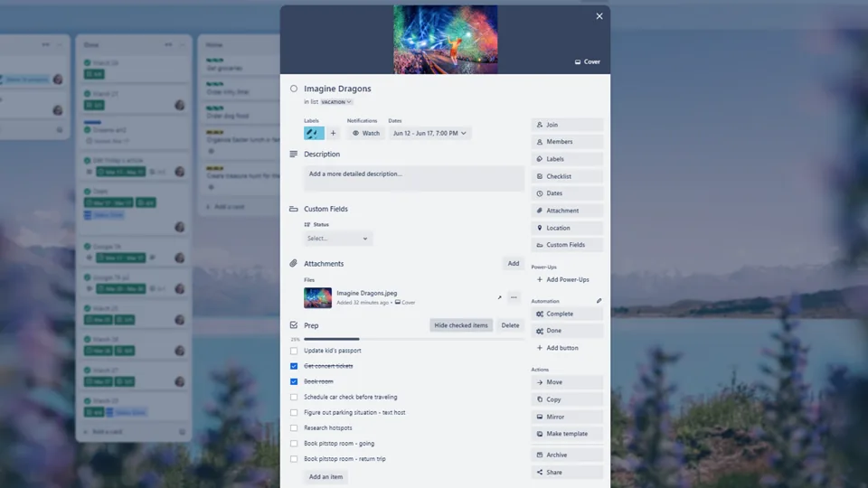Delete the Prep checklist
The width and height of the screenshot is (868, 488).
pos(510,325)
